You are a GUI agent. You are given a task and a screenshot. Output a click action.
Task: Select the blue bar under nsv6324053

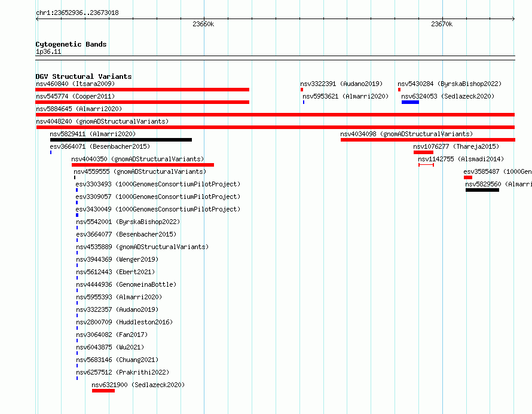coord(410,102)
